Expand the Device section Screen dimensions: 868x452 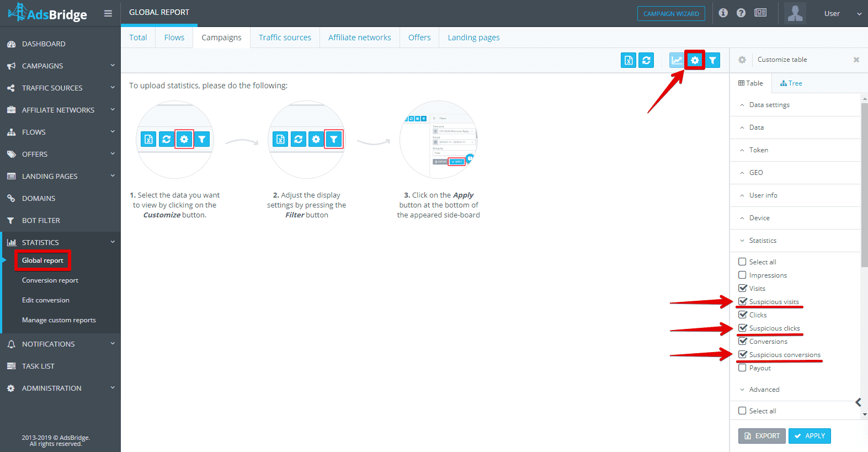click(795, 218)
